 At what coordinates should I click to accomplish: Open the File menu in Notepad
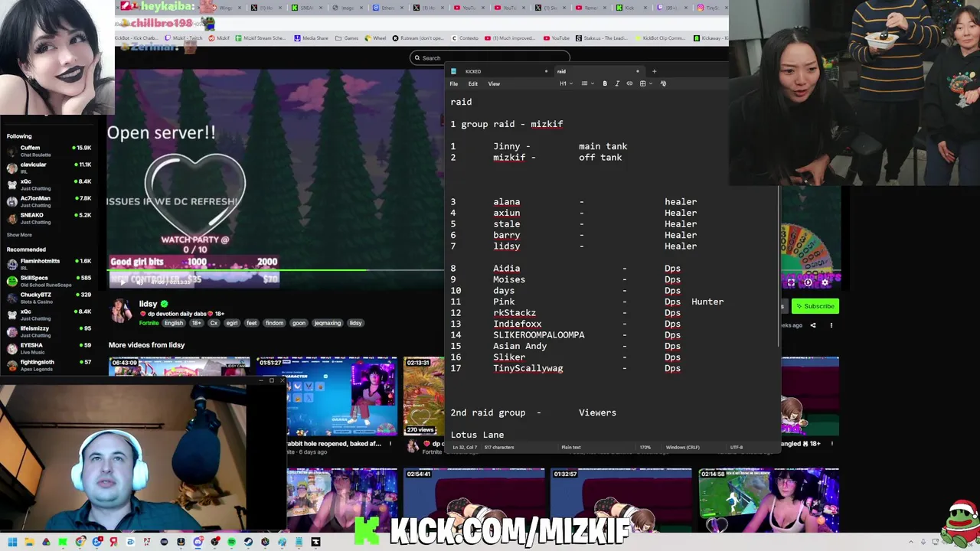454,83
